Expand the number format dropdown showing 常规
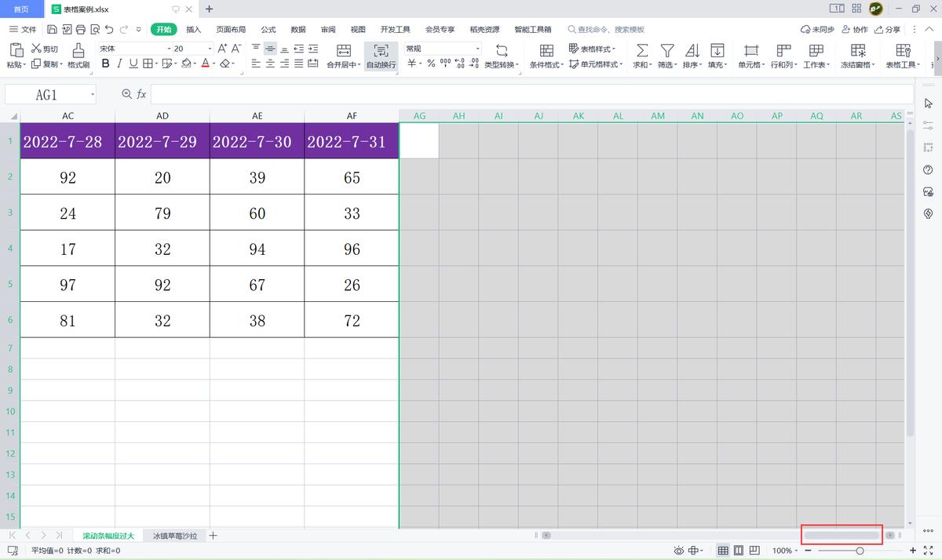Screen dimensions: 942x560 477,49
